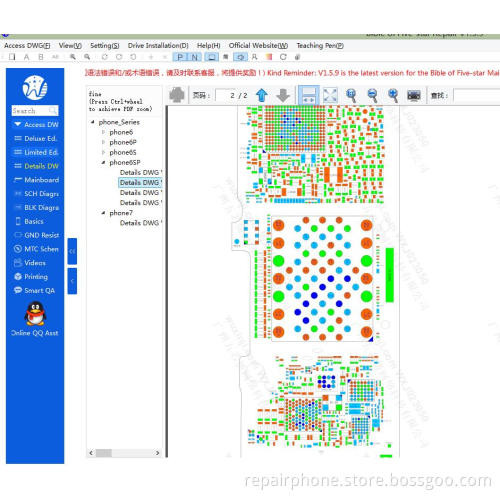Click the refresh icon in the top toolbar

283,57
